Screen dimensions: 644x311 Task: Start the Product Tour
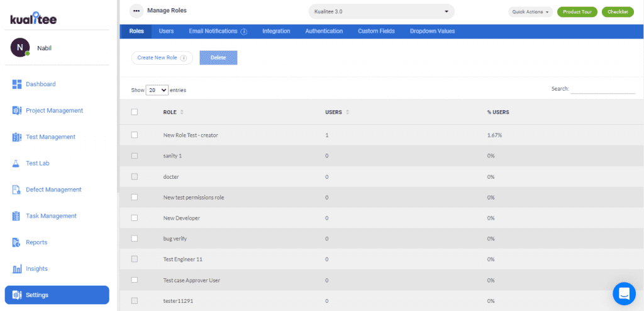pyautogui.click(x=577, y=12)
